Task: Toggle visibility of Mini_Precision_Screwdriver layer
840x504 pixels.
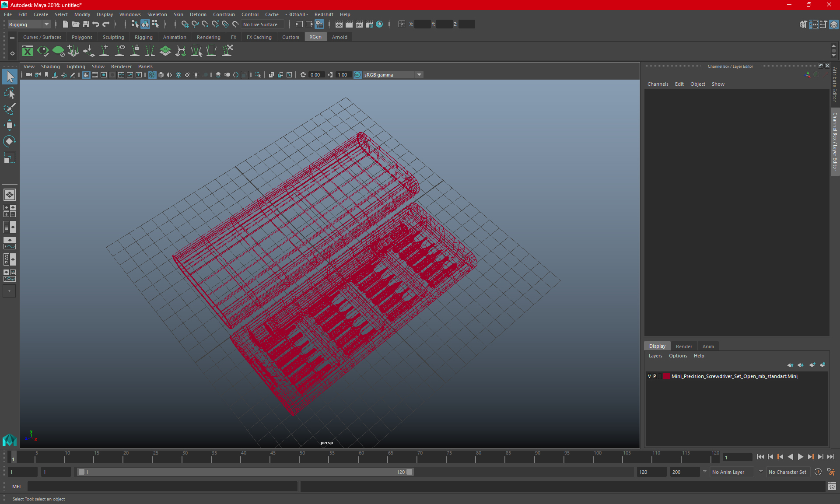Action: [x=650, y=376]
